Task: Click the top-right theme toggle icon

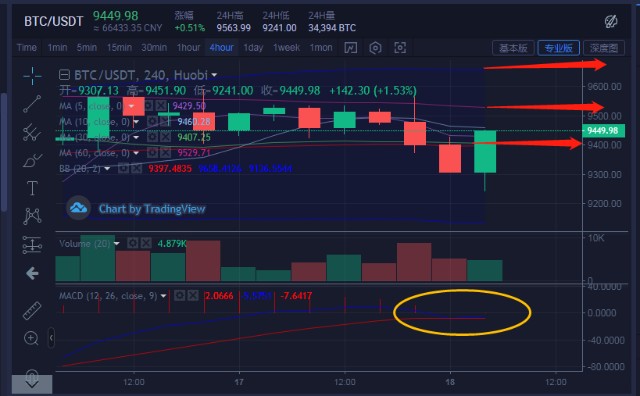Action: (611, 21)
